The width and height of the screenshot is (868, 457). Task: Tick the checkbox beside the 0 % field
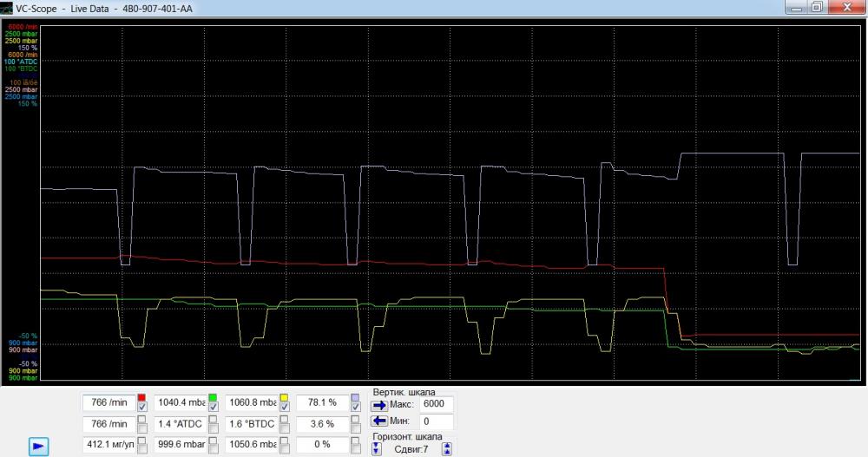tap(355, 445)
